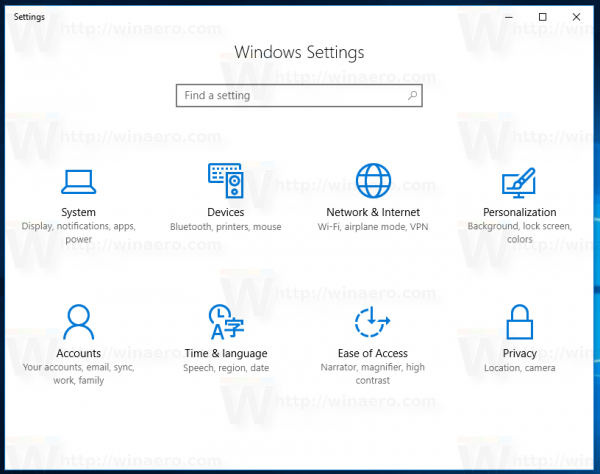This screenshot has width=600, height=474.
Task: Open the Ease of Access icon
Action: tap(372, 322)
